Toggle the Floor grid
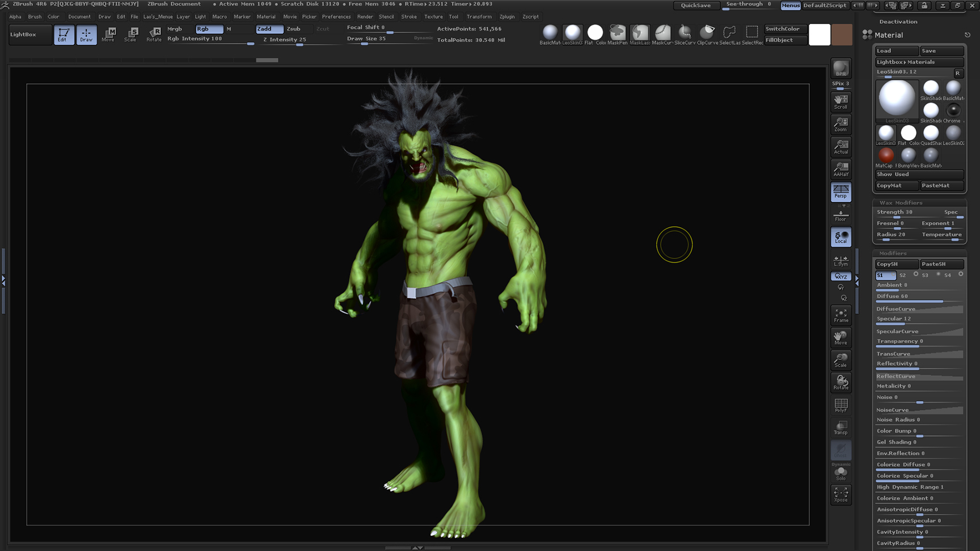 tap(841, 215)
